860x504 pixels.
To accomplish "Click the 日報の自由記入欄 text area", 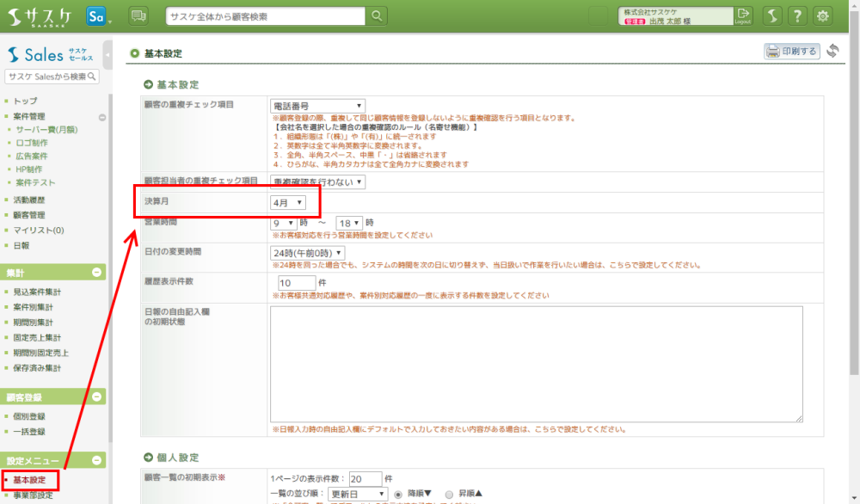I will pos(536,364).
